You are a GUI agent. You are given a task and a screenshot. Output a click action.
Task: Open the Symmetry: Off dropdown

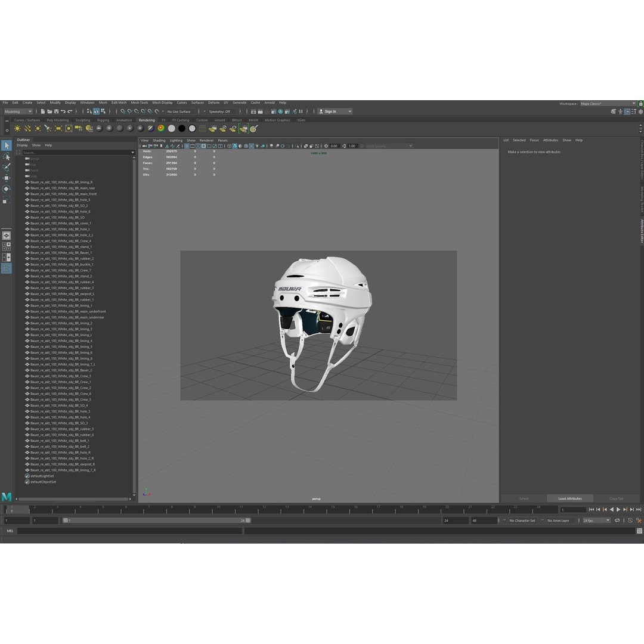tap(222, 112)
